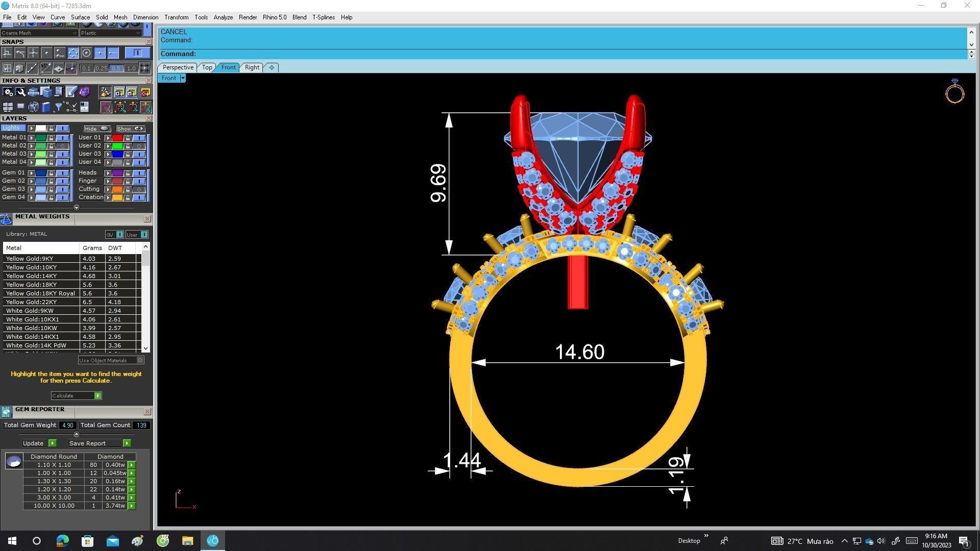Toggle the Metal 02 layer on/off
Image resolution: width=980 pixels, height=551 pixels.
pyautogui.click(x=62, y=146)
